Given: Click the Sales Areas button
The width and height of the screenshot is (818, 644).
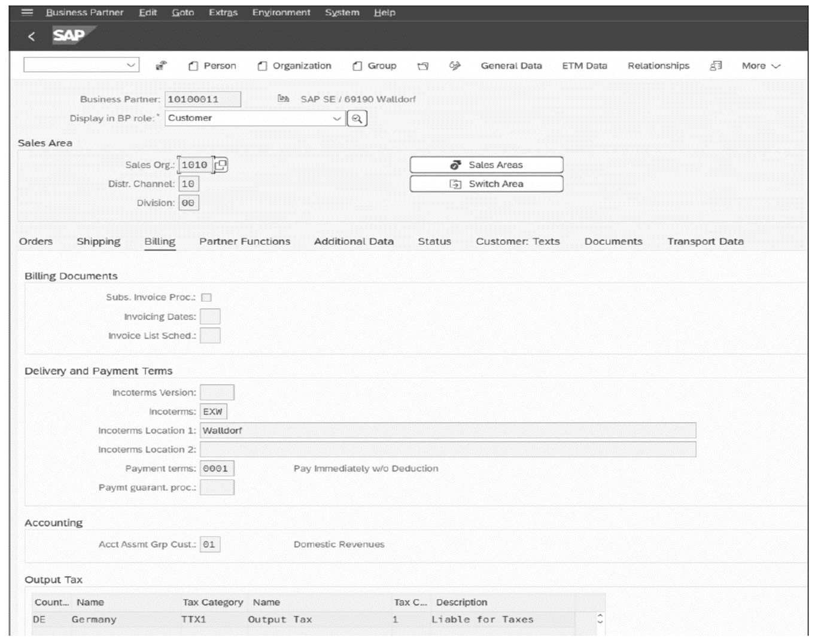Looking at the screenshot, I should (486, 164).
